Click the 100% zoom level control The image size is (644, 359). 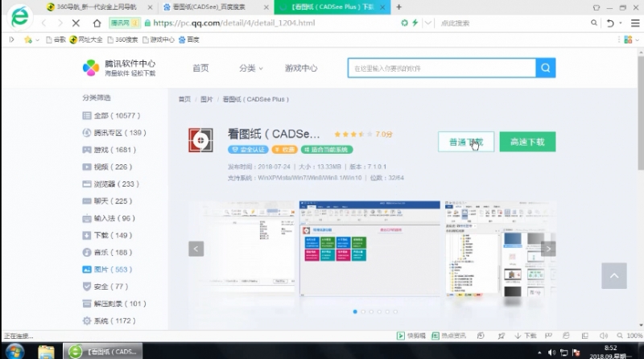630,336
